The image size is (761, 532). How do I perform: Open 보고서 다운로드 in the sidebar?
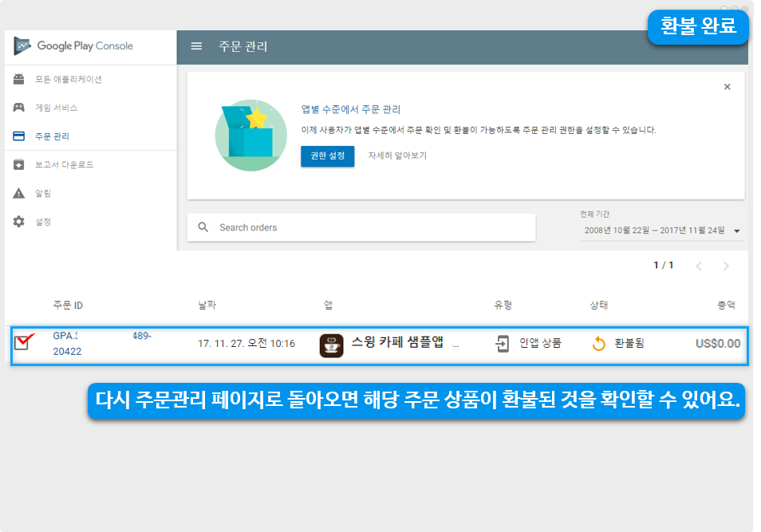point(64,165)
